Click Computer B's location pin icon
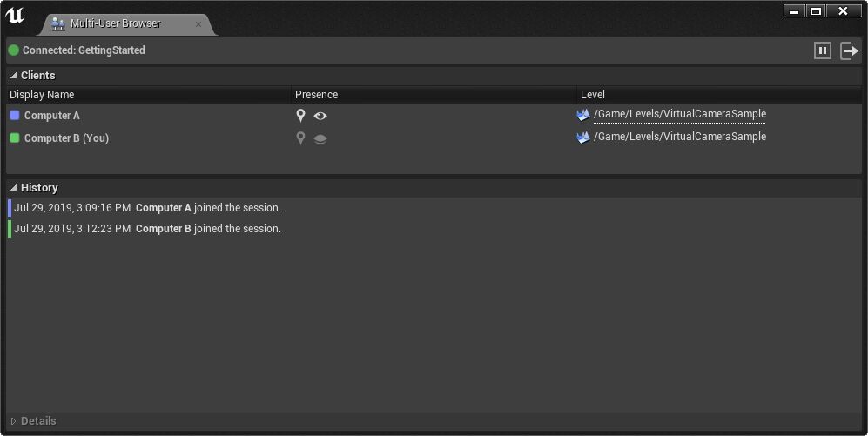Screen dimensions: 868x436 (300, 138)
